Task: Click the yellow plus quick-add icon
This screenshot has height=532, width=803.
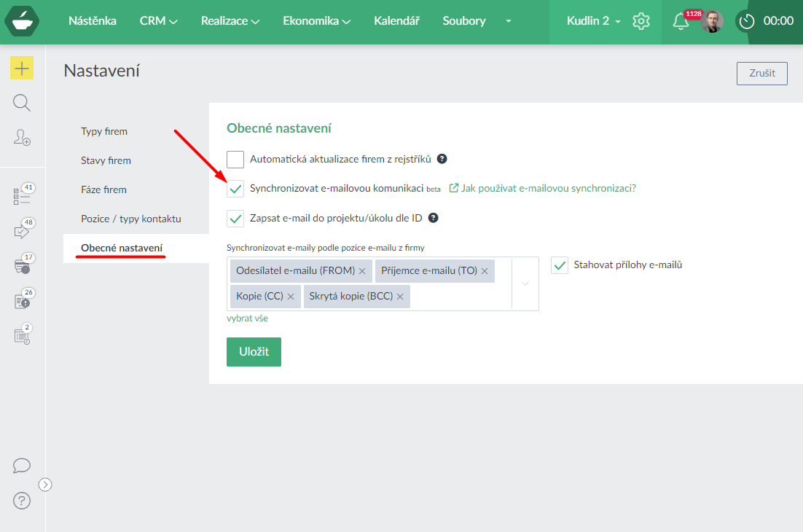Action: (x=22, y=69)
